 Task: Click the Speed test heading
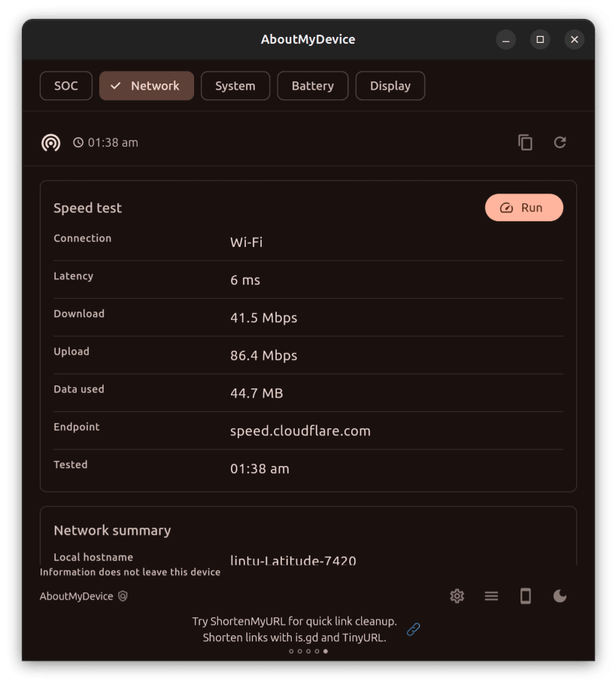tap(88, 208)
